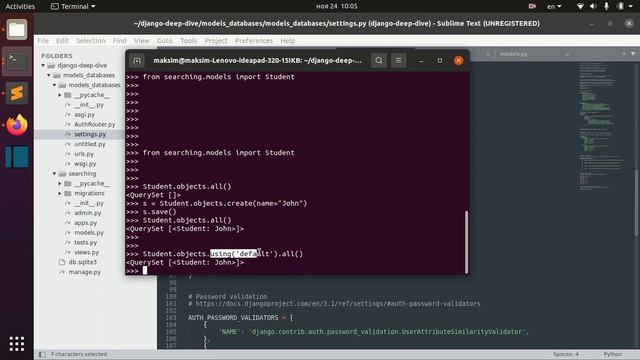The height and width of the screenshot is (360, 640).
Task: Click terminal prompt input line
Action: pyautogui.click(x=297, y=270)
